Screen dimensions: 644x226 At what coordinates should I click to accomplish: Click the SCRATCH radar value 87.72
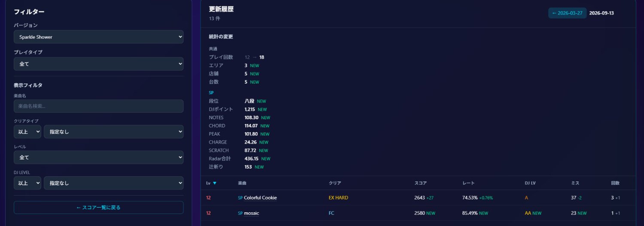pyautogui.click(x=250, y=151)
